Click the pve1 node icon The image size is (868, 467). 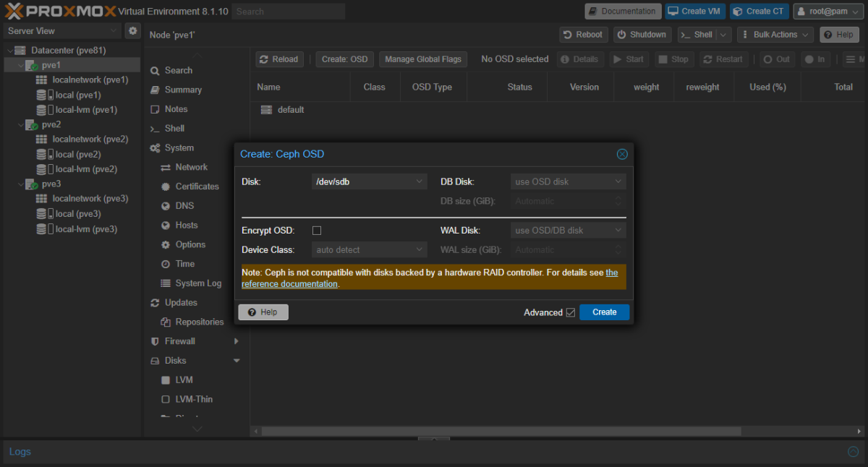point(32,65)
